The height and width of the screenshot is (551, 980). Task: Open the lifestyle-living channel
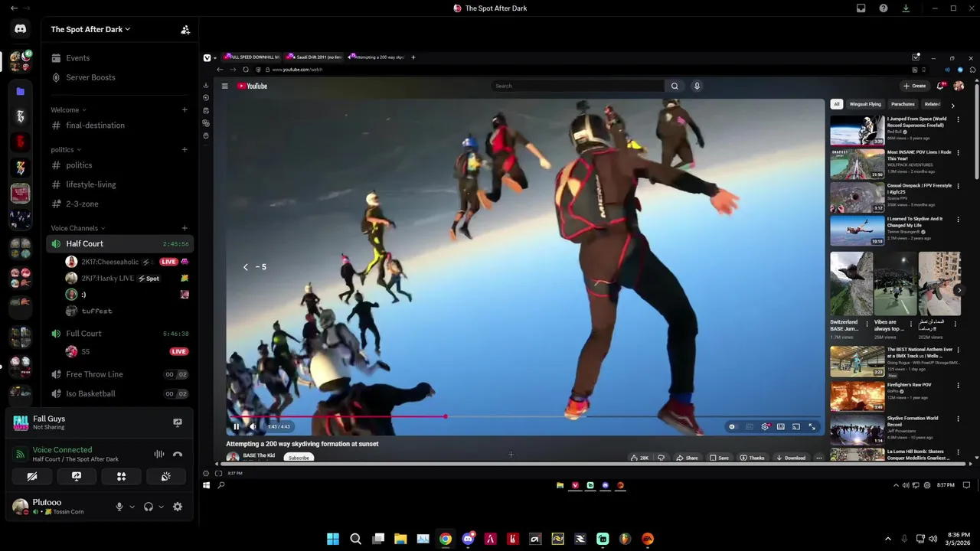(x=119, y=184)
